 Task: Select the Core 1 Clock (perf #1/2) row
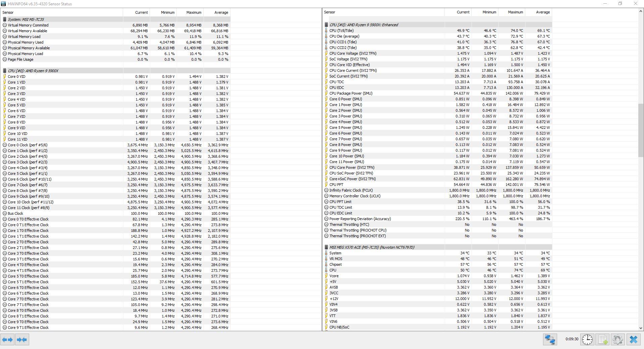116,151
